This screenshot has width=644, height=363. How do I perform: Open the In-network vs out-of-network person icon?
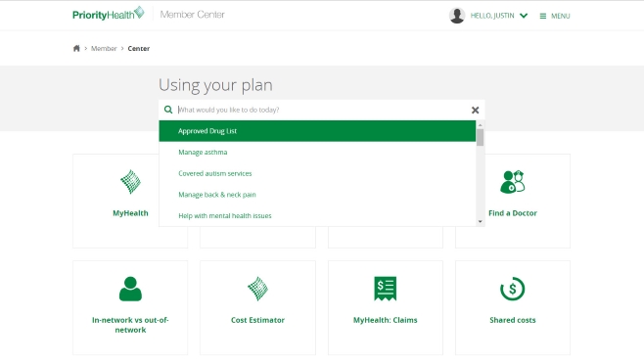coord(130,289)
